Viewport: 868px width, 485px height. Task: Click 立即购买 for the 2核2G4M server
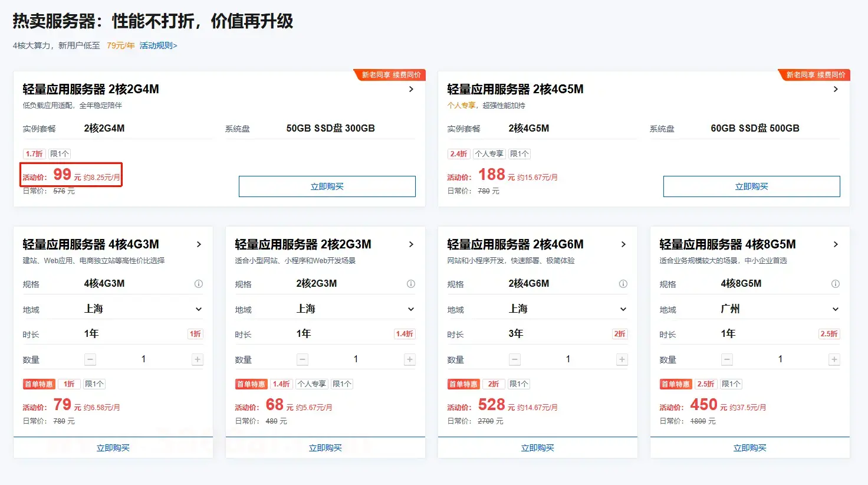pos(327,186)
